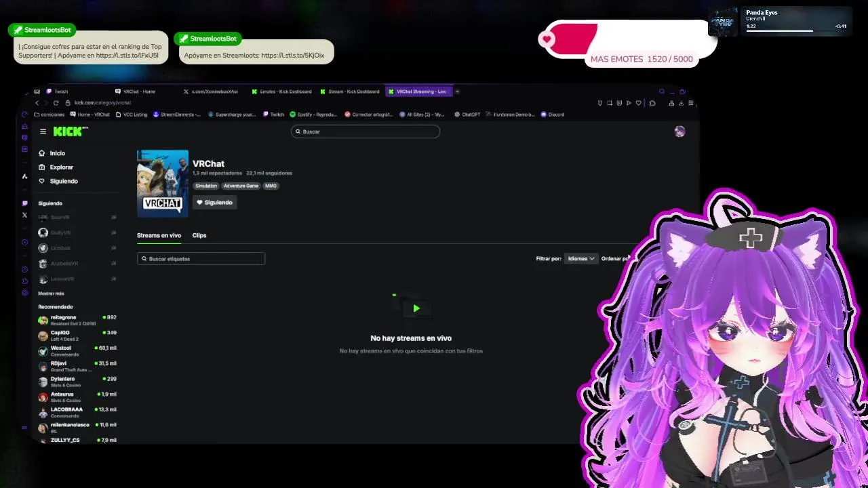The width and height of the screenshot is (868, 488).
Task: Click the heart bookmark icon in browser toolbar
Action: tap(638, 103)
